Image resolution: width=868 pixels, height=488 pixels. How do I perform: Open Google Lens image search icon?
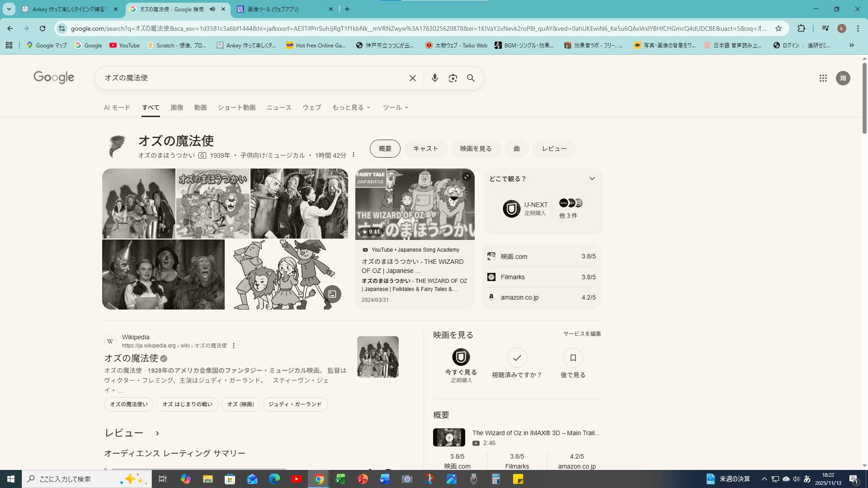tap(453, 78)
